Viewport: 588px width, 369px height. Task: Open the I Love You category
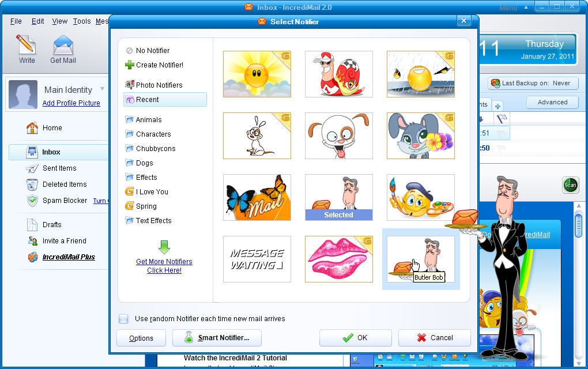(146, 192)
